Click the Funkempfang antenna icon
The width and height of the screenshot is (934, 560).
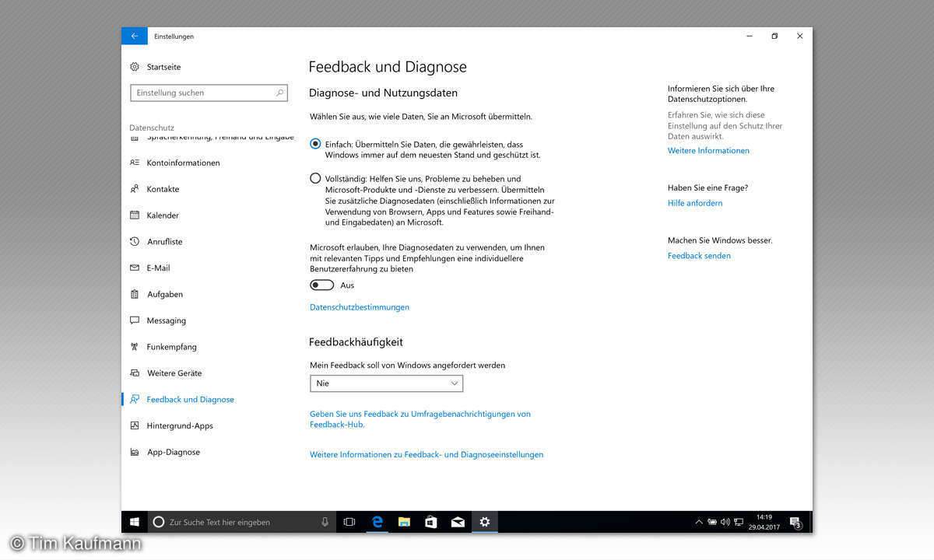(135, 347)
